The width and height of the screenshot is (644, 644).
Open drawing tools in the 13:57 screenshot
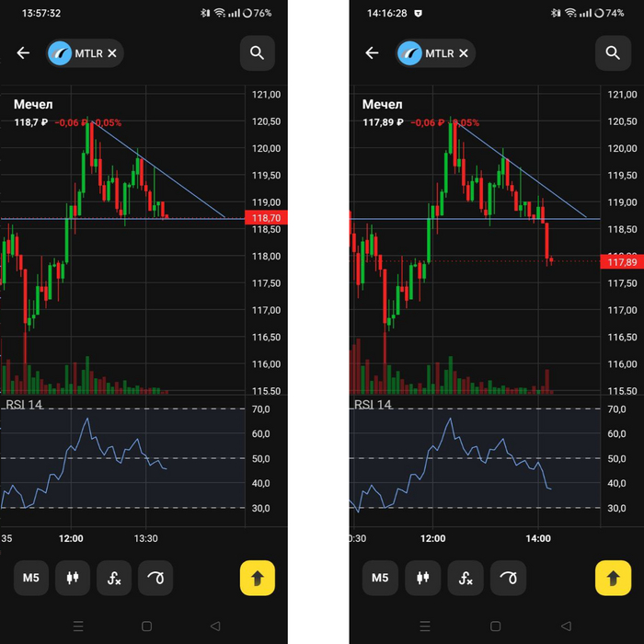156,578
